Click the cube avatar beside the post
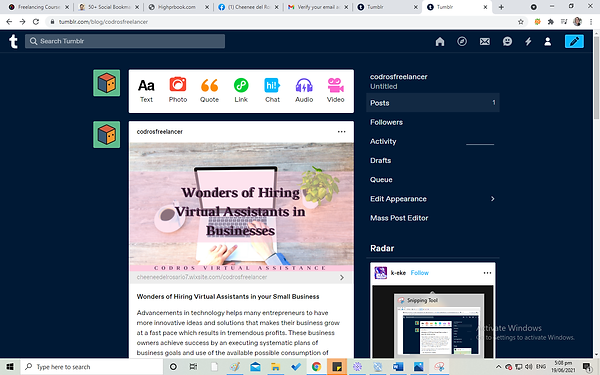600x375 pixels. pyautogui.click(x=106, y=135)
